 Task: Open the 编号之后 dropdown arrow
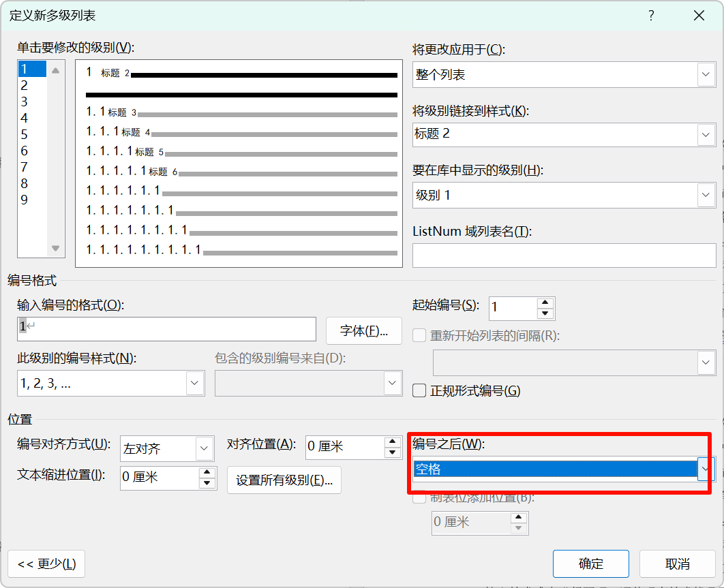[x=706, y=469]
